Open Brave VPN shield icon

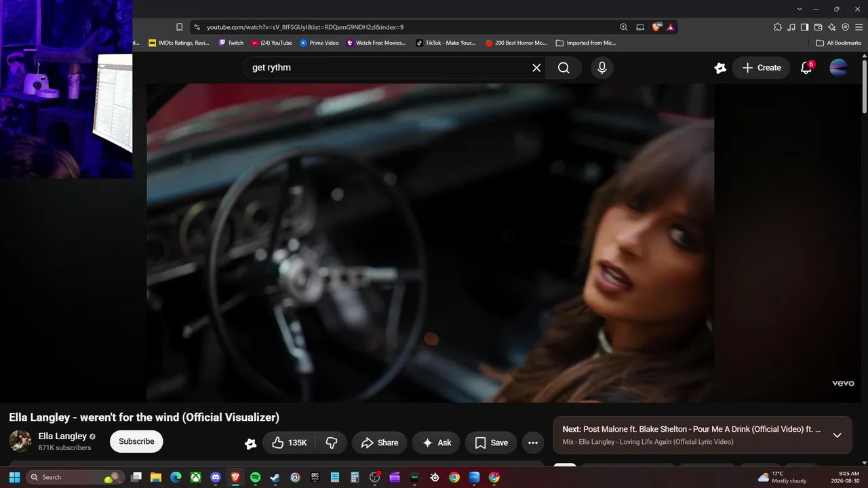click(845, 27)
